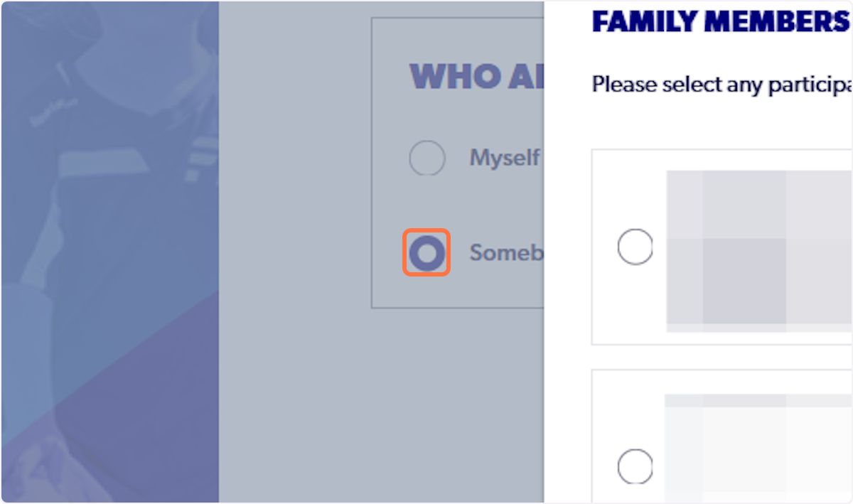Select the second family member's radio circle
Image resolution: width=853 pixels, height=504 pixels.
pyautogui.click(x=635, y=466)
